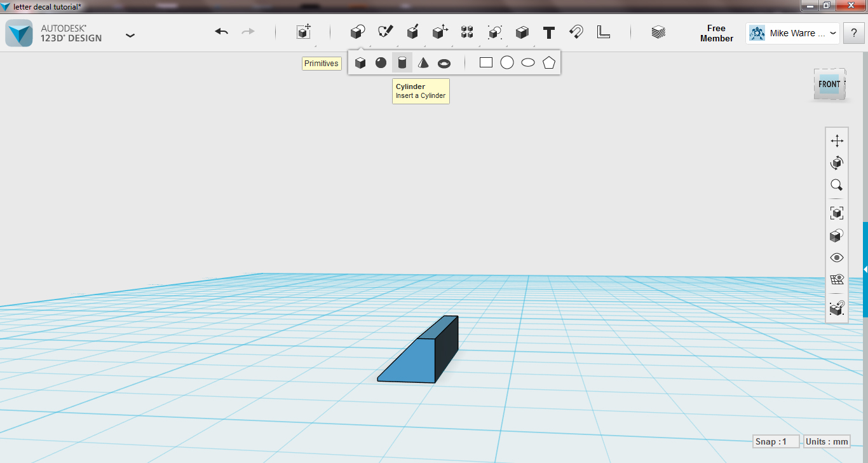Click the Free Member label

[716, 33]
